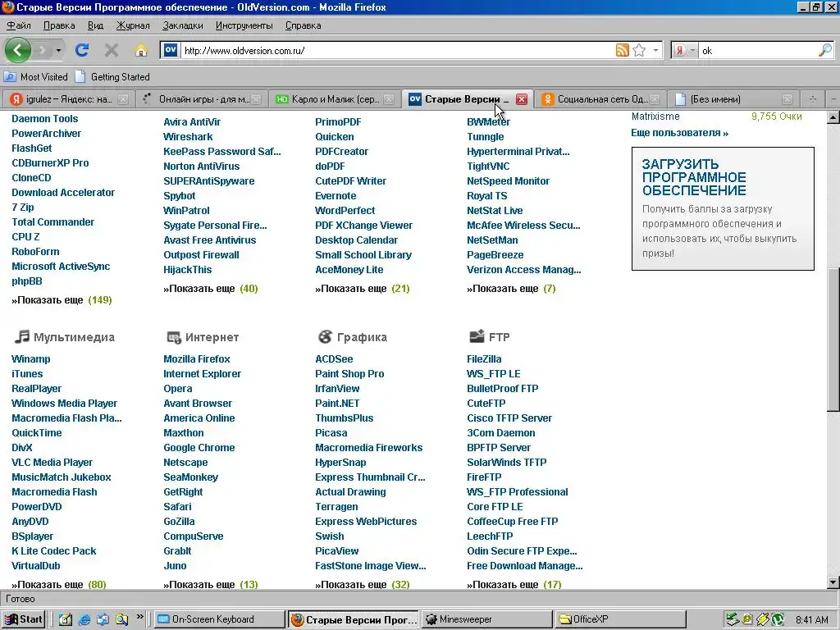Screen dimensions: 840x630
Task: Click the Outlook Express quick launch icon
Action: pyautogui.click(x=103, y=620)
